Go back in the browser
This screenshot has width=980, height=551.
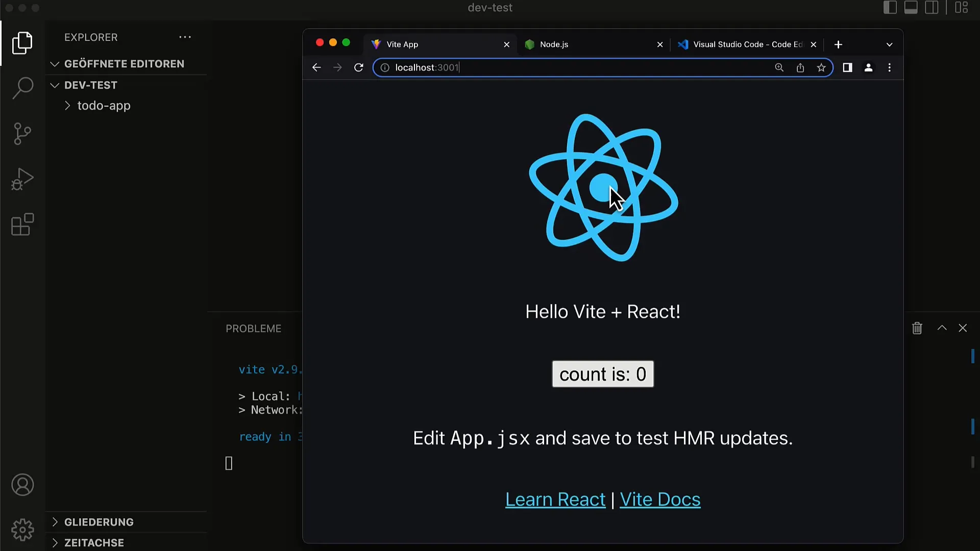click(x=316, y=67)
